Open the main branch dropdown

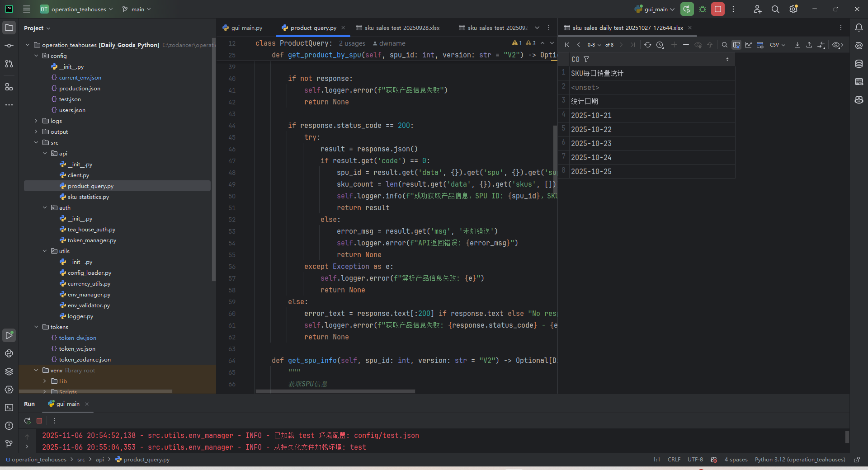(x=137, y=9)
